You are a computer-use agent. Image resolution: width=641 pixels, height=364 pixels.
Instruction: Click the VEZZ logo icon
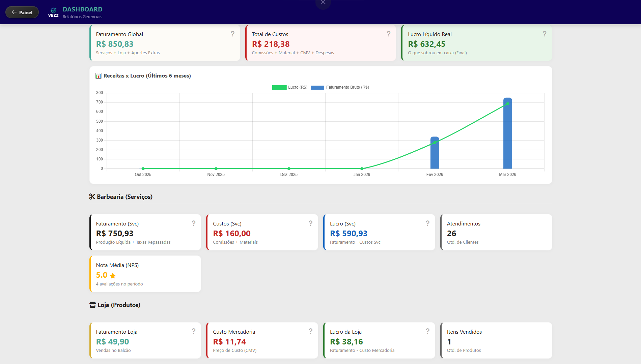pos(53,12)
